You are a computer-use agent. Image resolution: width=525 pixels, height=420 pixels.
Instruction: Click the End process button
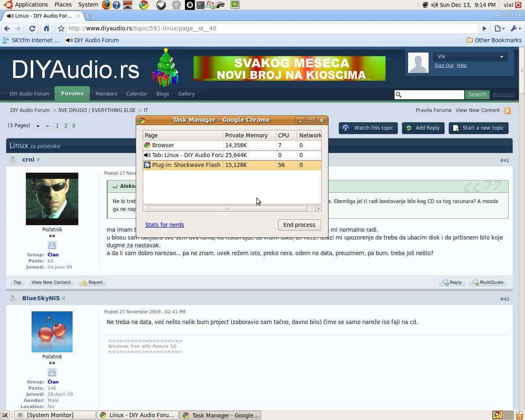299,225
